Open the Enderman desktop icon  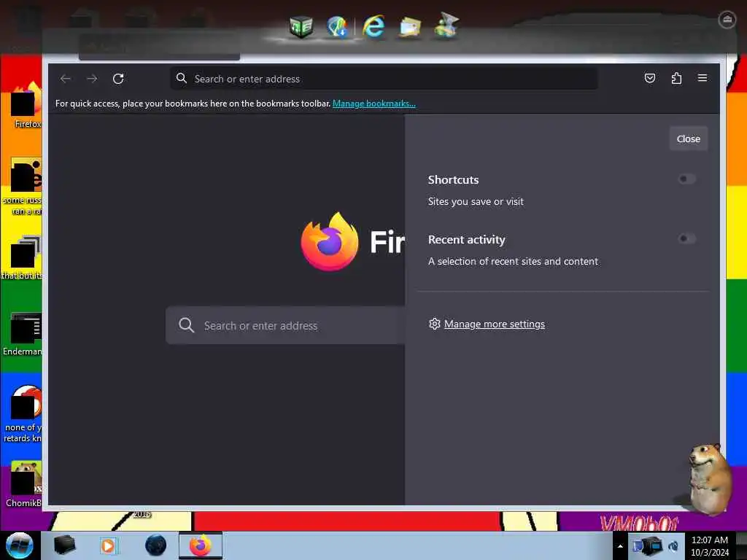[23, 334]
